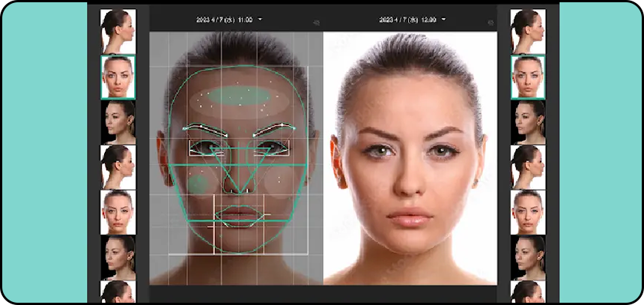644x305 pixels.
Task: Click the 11:00 date label text
Action: [224, 19]
